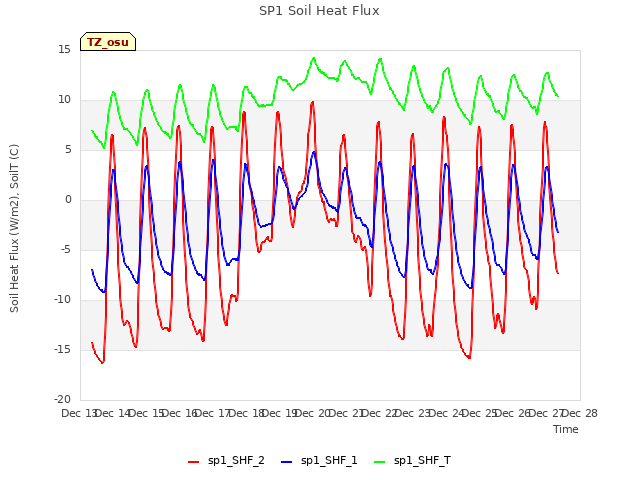The width and height of the screenshot is (640, 480).
Task: Click the y-axis tick value 5
Action: (x=68, y=149)
